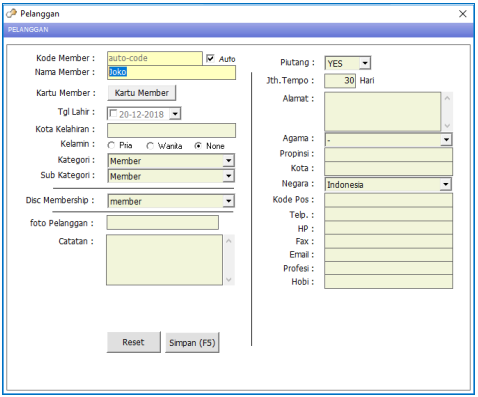Click the Reset button
This screenshot has height=397, width=478.
pyautogui.click(x=133, y=342)
